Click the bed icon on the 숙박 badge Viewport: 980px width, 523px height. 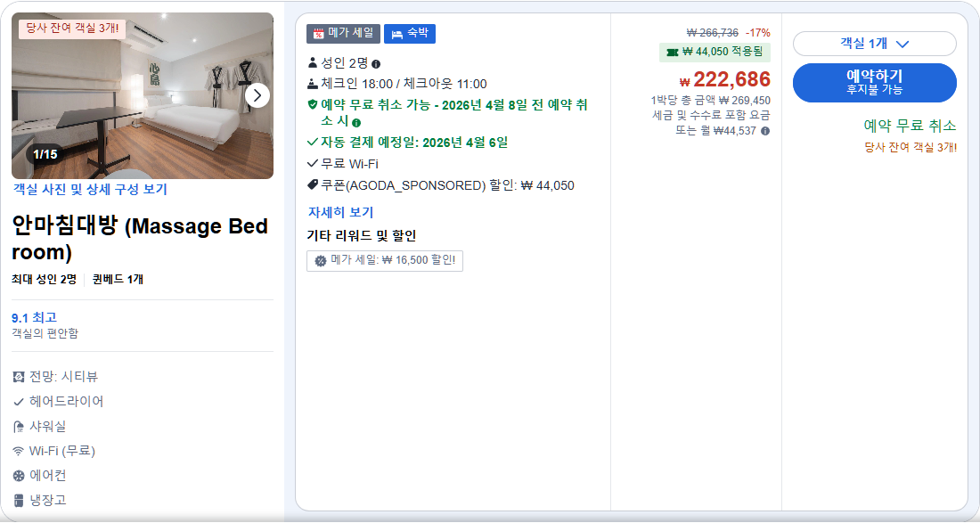[x=396, y=33]
